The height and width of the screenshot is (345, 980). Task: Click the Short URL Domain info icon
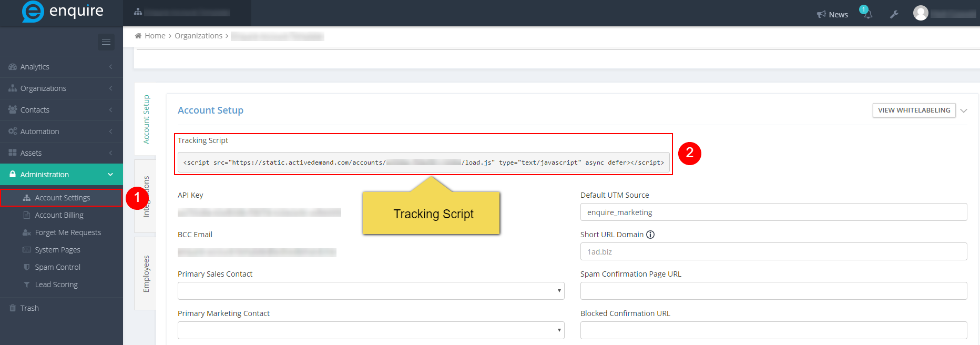click(650, 235)
